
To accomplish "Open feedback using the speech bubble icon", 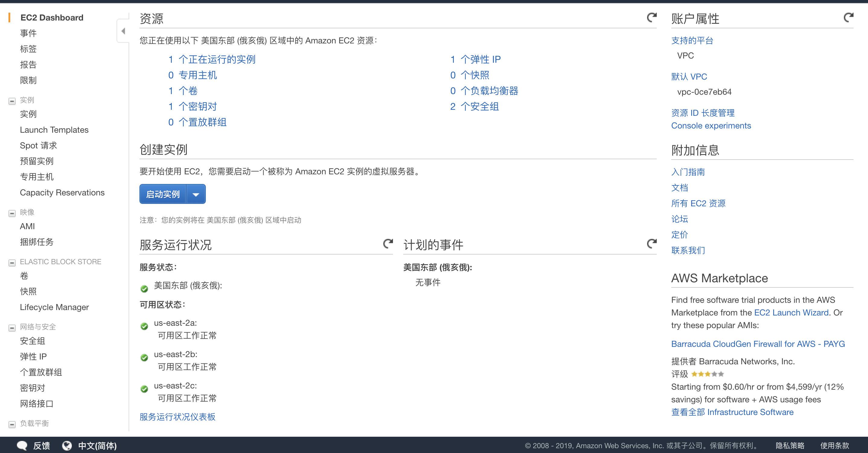I will coord(22,445).
